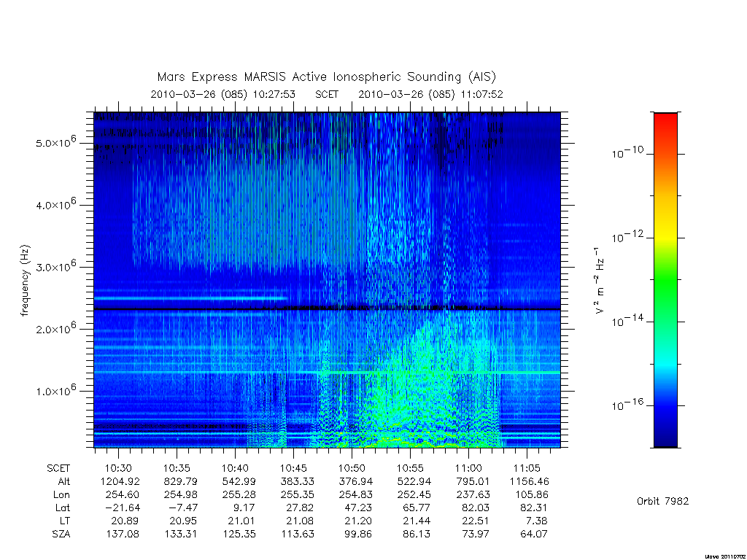Click SZA value 125.35
This screenshot has width=747, height=560.
(x=239, y=534)
